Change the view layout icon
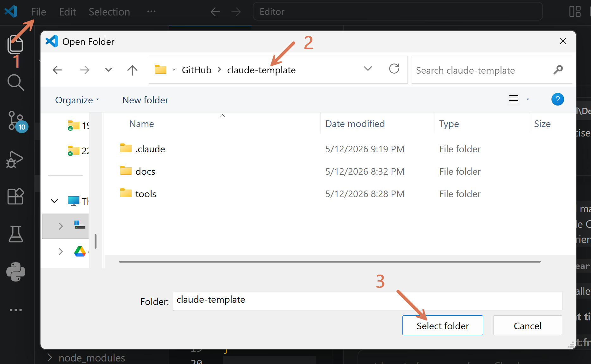 tap(514, 99)
